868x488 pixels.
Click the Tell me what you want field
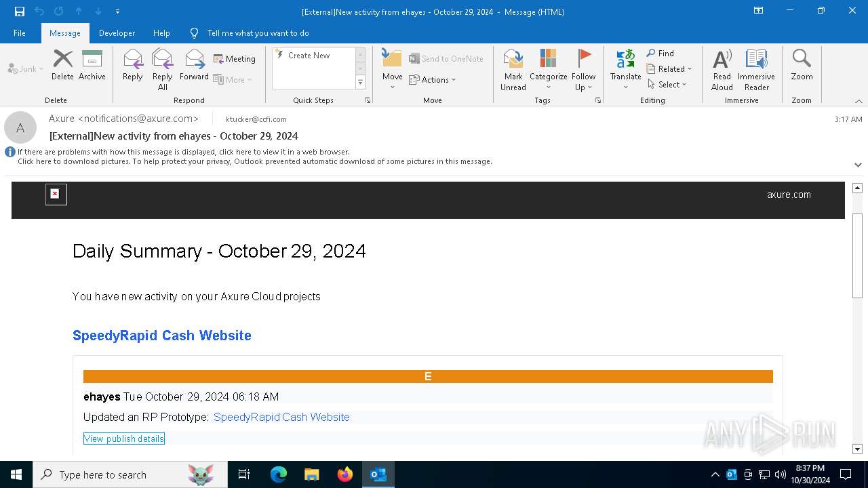pos(258,33)
